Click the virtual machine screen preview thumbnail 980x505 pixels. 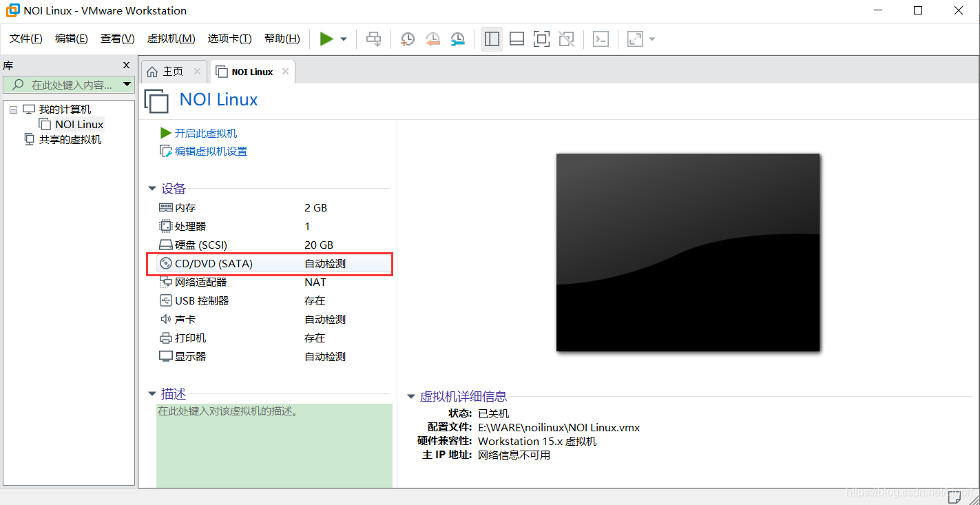point(688,252)
